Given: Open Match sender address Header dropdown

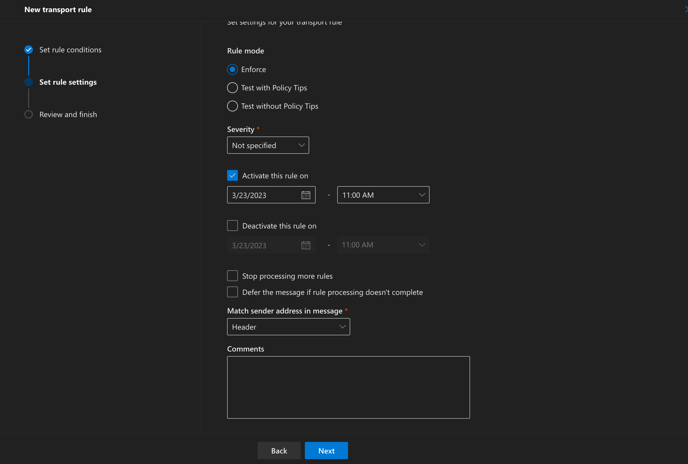Looking at the screenshot, I should click(288, 327).
